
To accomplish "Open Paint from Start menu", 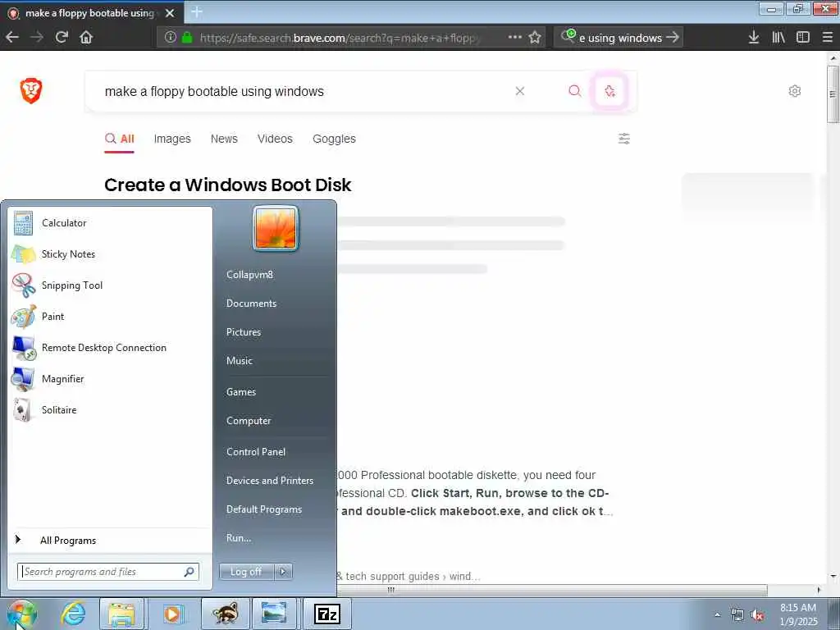I will coord(111,316).
